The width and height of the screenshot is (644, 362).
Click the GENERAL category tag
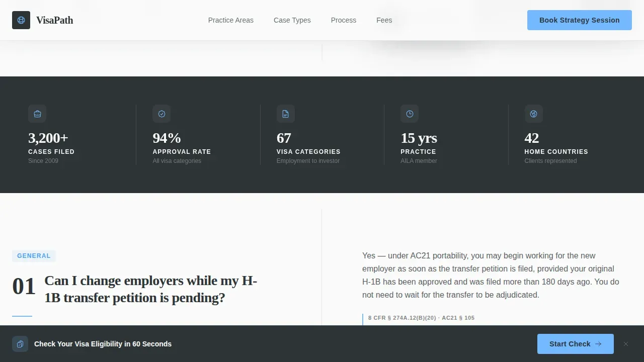point(34,256)
